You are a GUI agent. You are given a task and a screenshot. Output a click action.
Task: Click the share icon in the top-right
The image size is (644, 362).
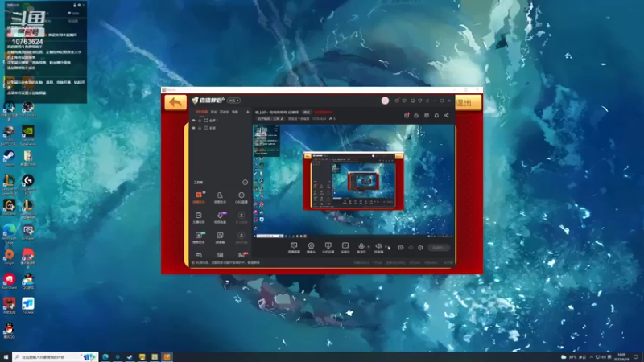pos(447,115)
